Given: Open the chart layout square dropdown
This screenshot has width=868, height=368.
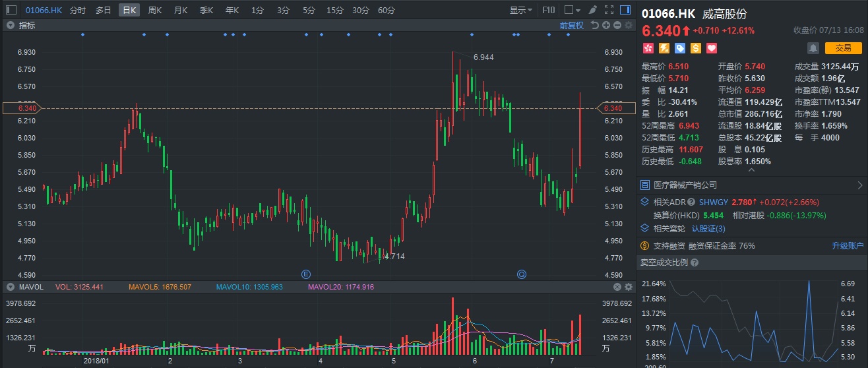Looking at the screenshot, I should (573, 10).
